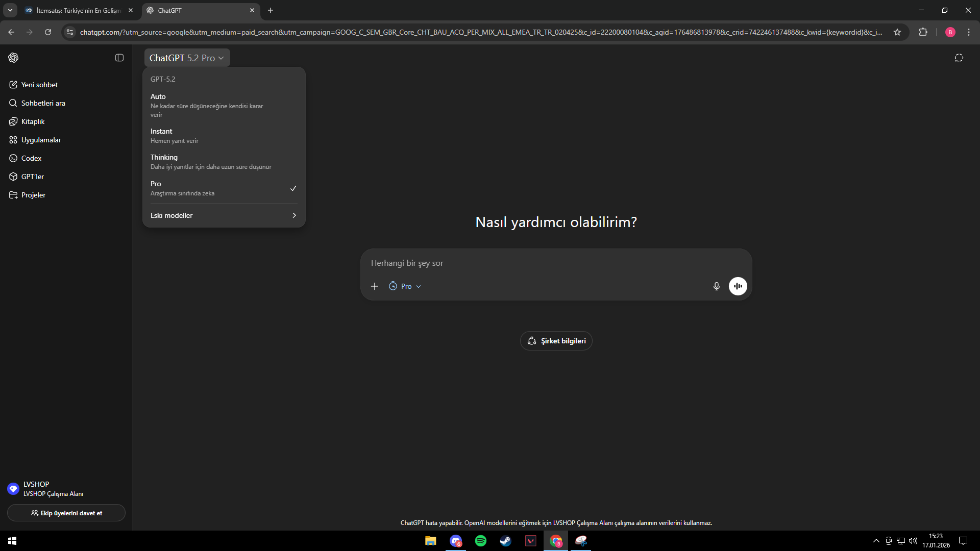Viewport: 980px width, 551px height.
Task: Open Sohbetleri ara chat search
Action: tap(65, 103)
